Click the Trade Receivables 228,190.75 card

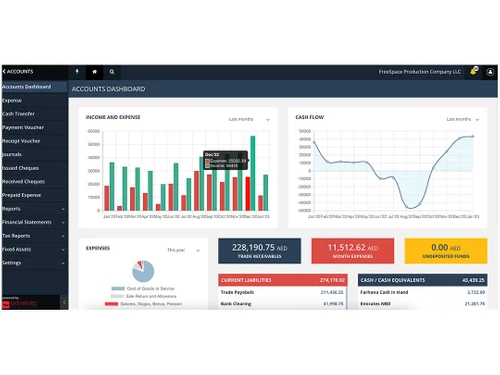click(x=259, y=251)
